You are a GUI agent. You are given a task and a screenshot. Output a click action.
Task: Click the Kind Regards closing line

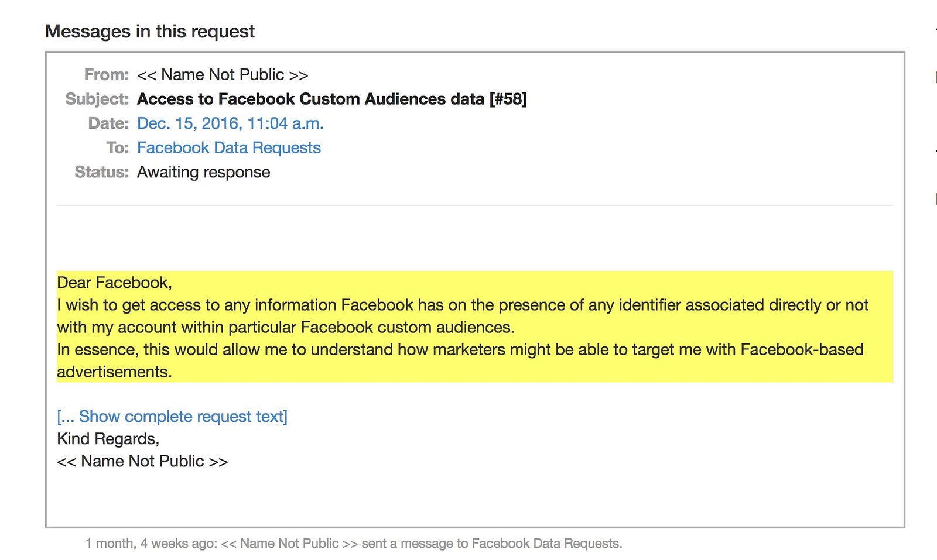(x=108, y=439)
